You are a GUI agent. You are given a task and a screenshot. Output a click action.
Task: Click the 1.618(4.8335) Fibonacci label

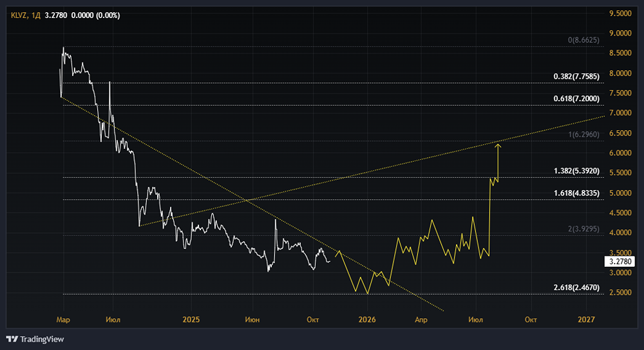pyautogui.click(x=576, y=193)
